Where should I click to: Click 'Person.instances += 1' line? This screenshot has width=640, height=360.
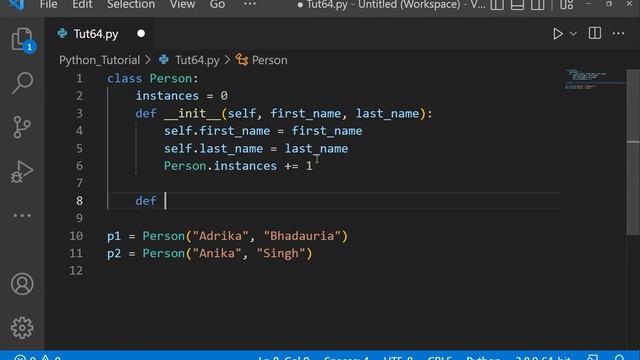238,166
